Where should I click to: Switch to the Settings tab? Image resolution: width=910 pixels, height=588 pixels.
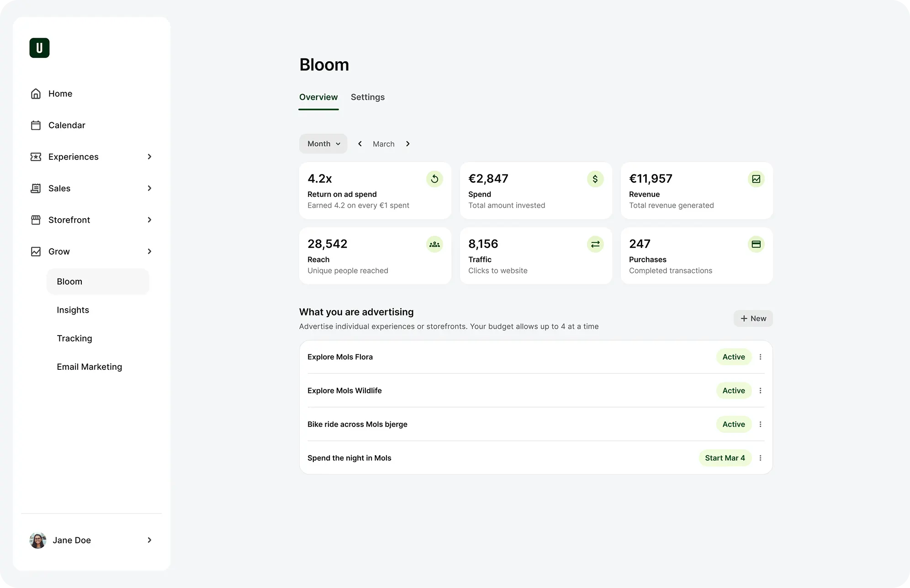(367, 97)
